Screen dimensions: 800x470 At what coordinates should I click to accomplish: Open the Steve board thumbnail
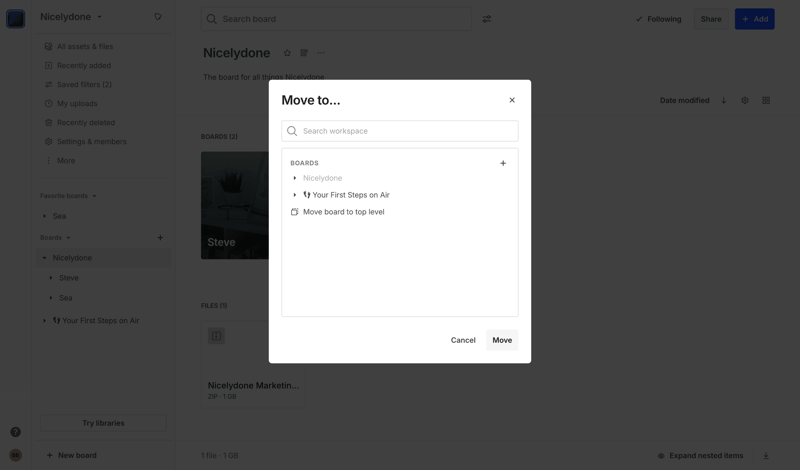235,205
